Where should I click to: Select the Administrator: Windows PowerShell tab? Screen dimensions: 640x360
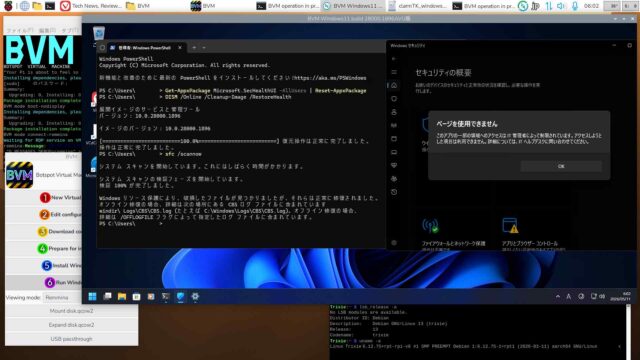tap(144, 48)
